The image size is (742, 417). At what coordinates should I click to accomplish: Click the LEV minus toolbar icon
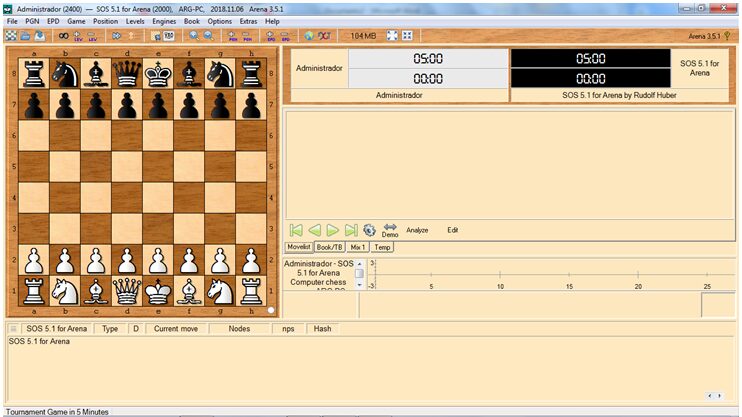[x=92, y=36]
